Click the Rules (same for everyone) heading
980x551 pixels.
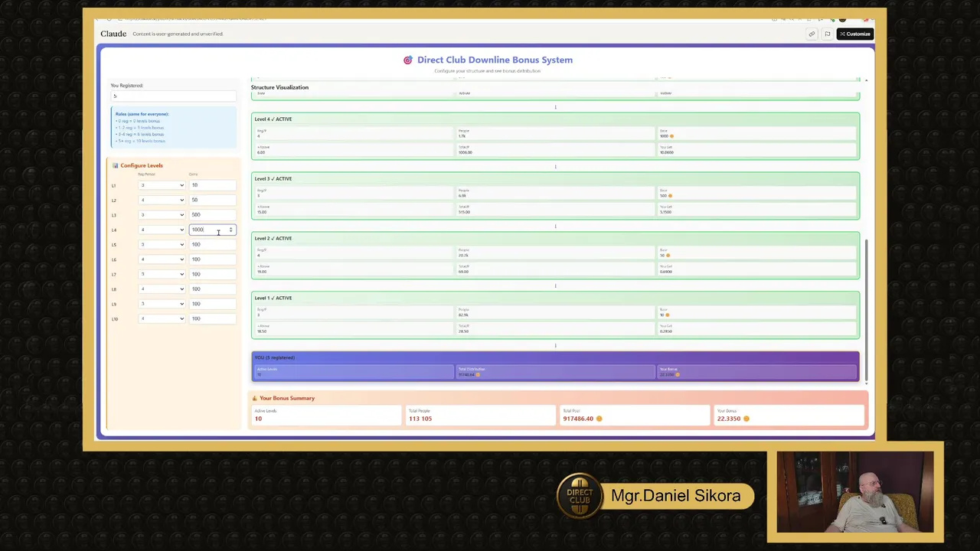(142, 114)
